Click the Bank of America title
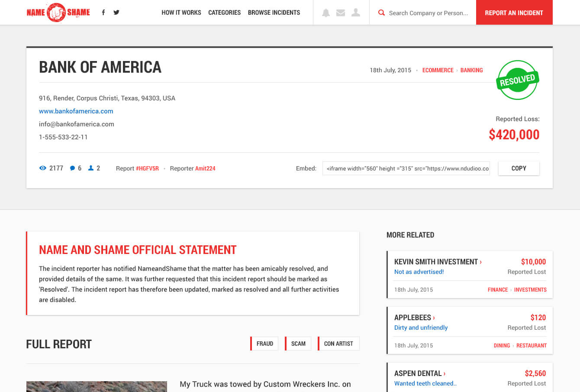Image resolution: width=580 pixels, height=392 pixels. point(100,67)
